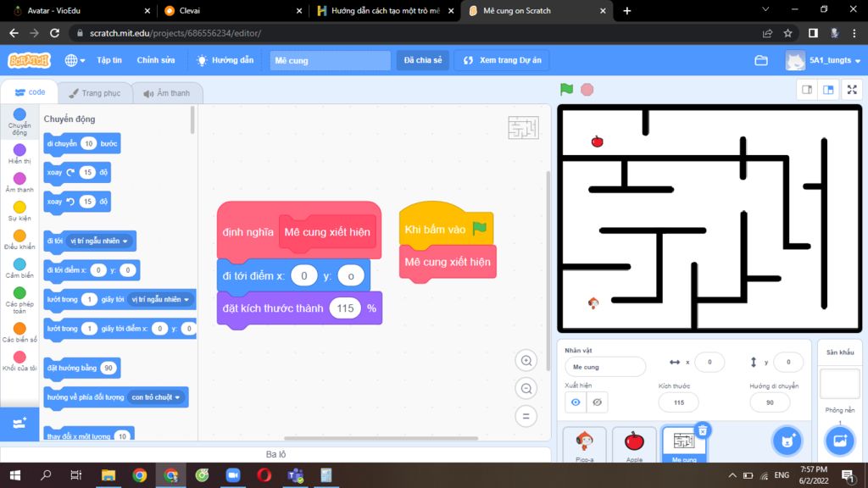Image resolution: width=868 pixels, height=488 pixels.
Task: Open the My Stuff folder icon
Action: point(760,61)
